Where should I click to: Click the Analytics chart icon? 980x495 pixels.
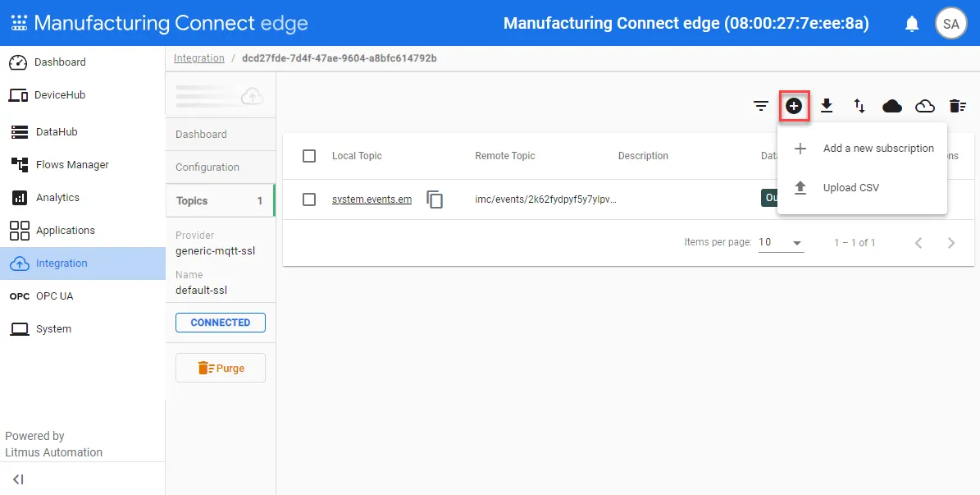click(x=20, y=198)
